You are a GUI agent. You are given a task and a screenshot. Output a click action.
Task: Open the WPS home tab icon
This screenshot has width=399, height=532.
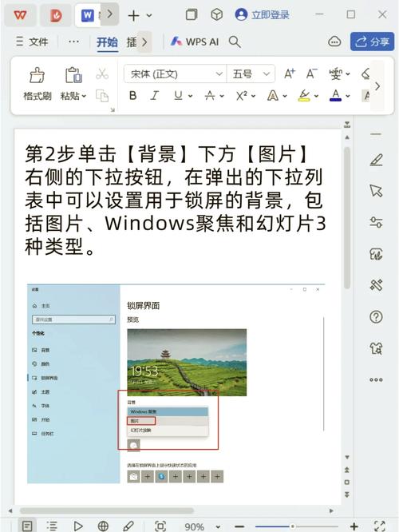[x=20, y=15]
